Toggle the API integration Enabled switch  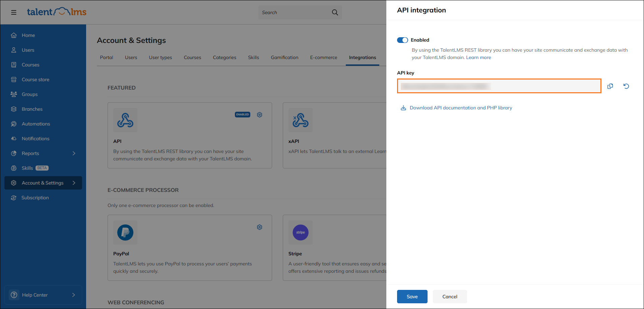pos(402,40)
